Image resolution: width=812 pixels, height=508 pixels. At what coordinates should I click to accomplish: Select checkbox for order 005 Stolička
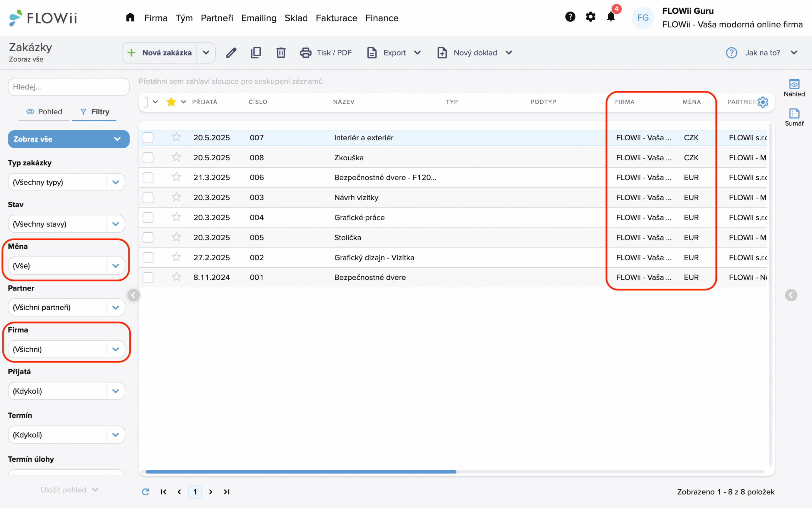148,237
